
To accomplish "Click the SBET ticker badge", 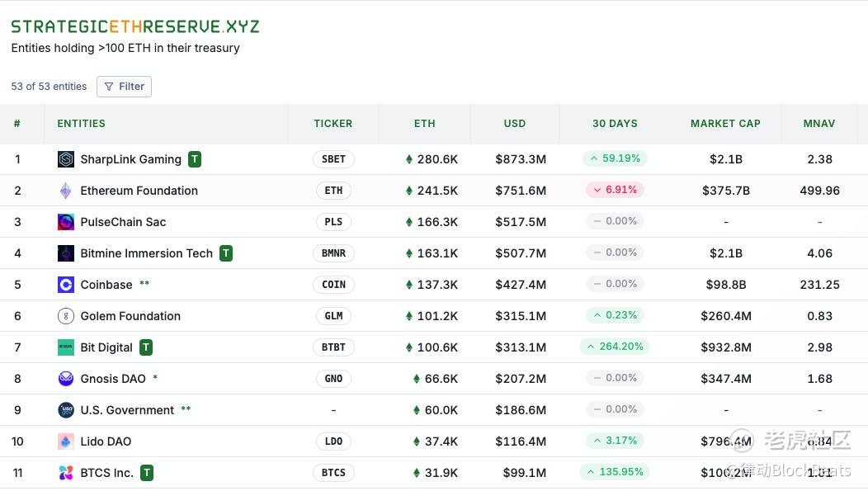I will point(333,159).
